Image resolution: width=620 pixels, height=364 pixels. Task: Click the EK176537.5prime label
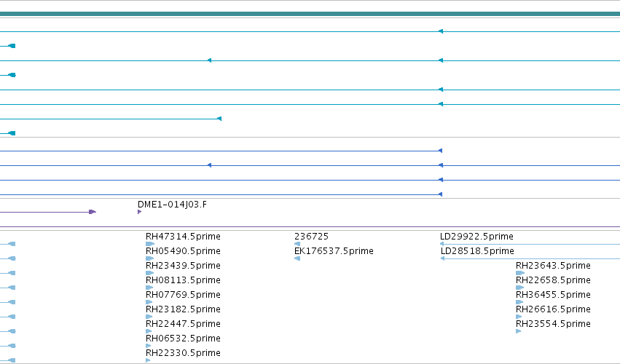334,251
